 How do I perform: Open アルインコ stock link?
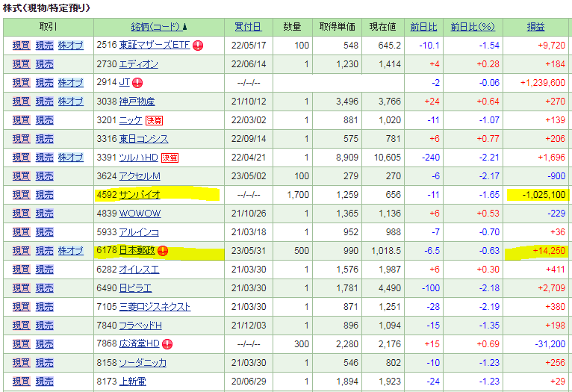coord(139,232)
